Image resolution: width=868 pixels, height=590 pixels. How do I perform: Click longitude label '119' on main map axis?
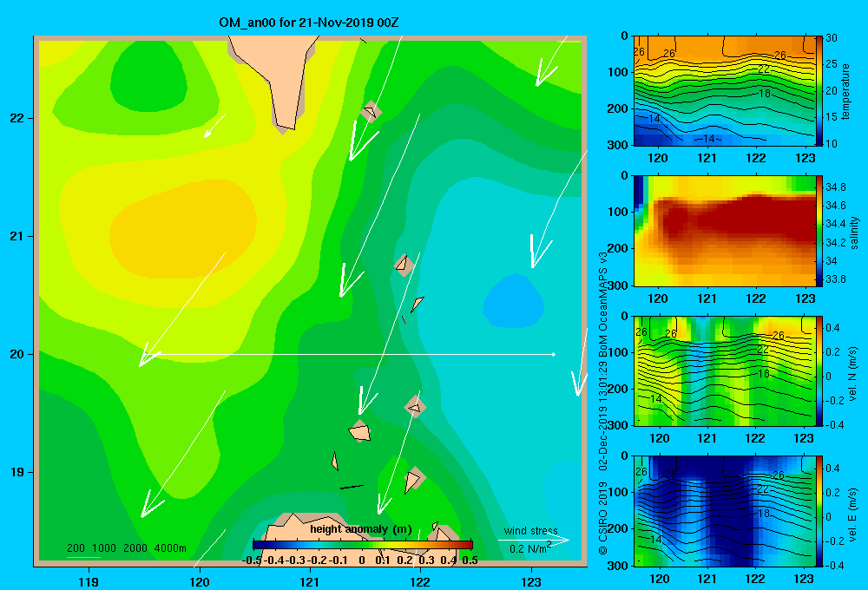[89, 581]
